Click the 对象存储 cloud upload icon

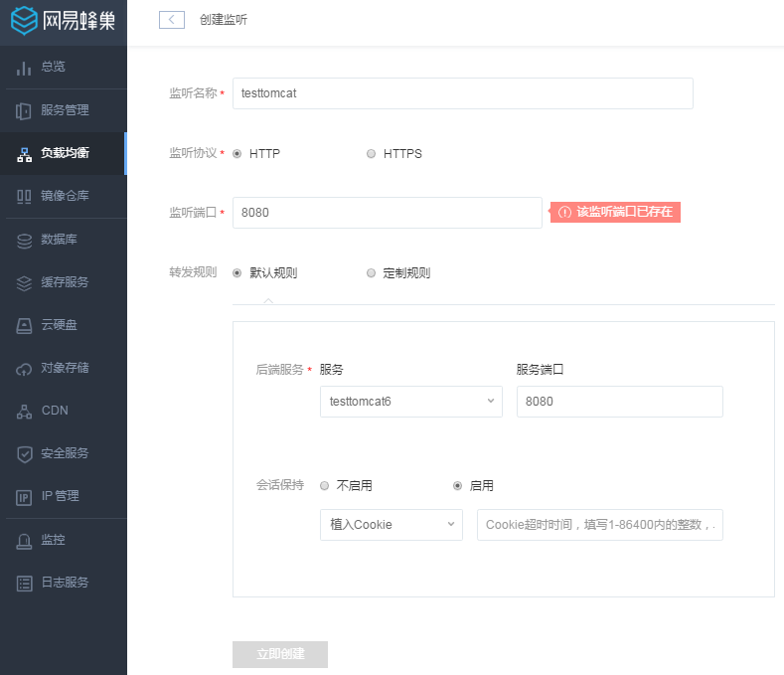(24, 369)
